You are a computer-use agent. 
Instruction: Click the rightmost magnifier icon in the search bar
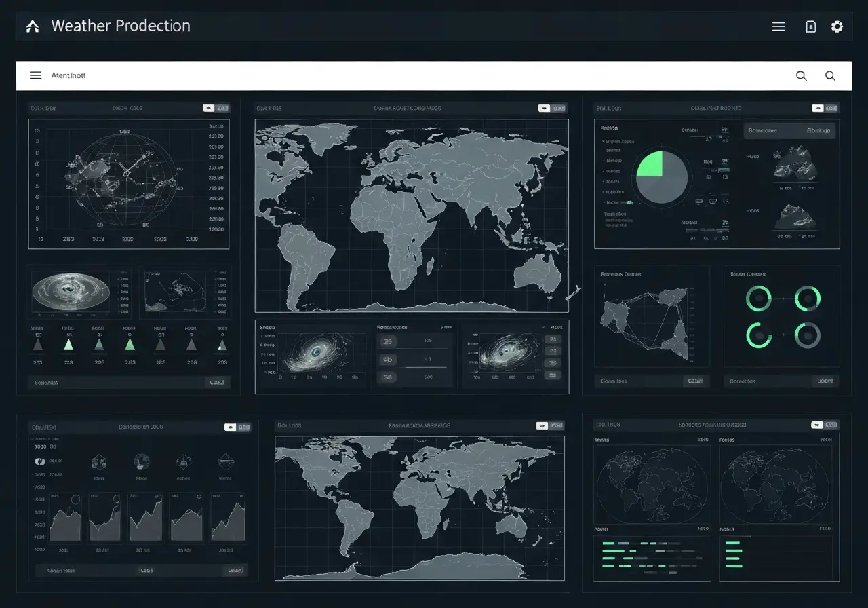830,76
